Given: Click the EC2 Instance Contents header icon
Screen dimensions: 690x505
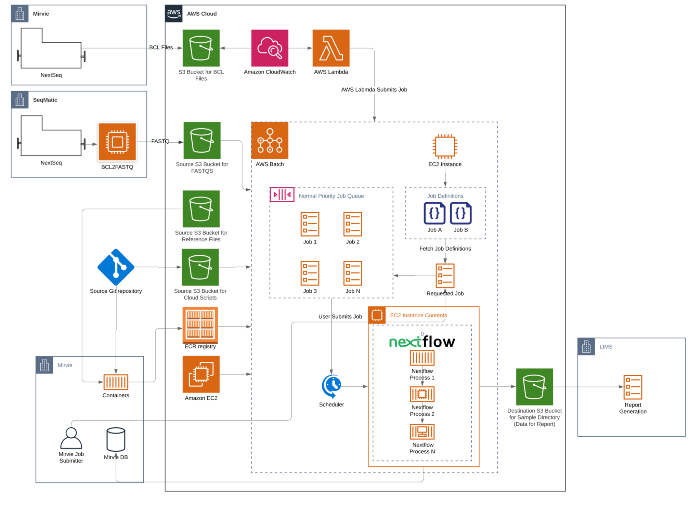Looking at the screenshot, I should coord(377,315).
